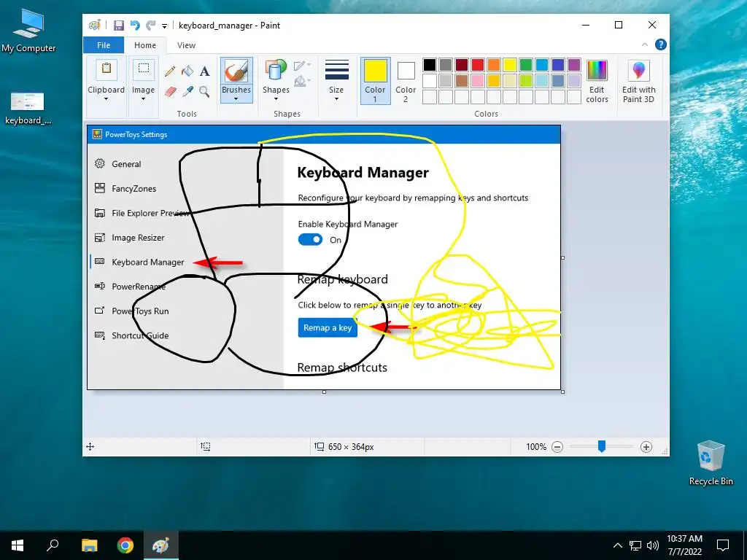Select the keyboard_ image file on desktop
Image resolution: width=747 pixels, height=560 pixels.
[x=28, y=108]
